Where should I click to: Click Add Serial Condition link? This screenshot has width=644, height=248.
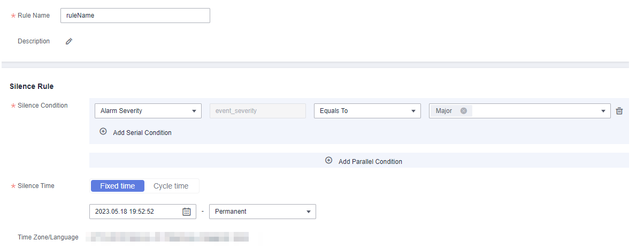coord(142,132)
